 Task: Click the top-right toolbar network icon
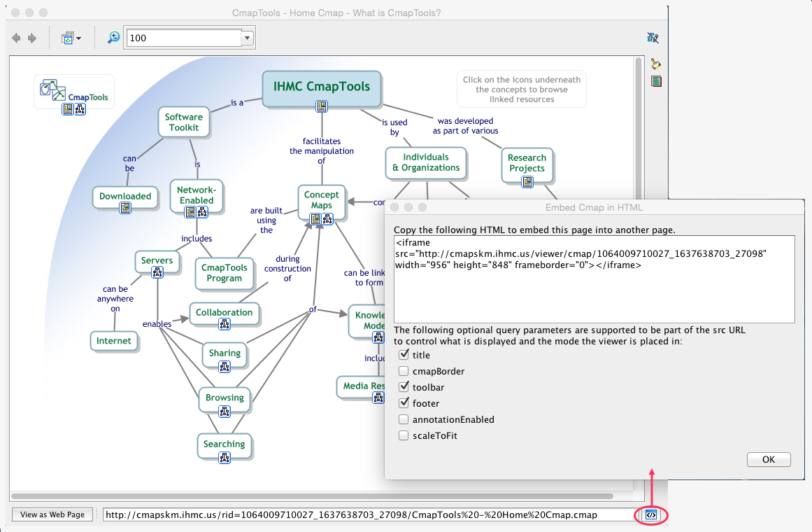click(x=653, y=37)
